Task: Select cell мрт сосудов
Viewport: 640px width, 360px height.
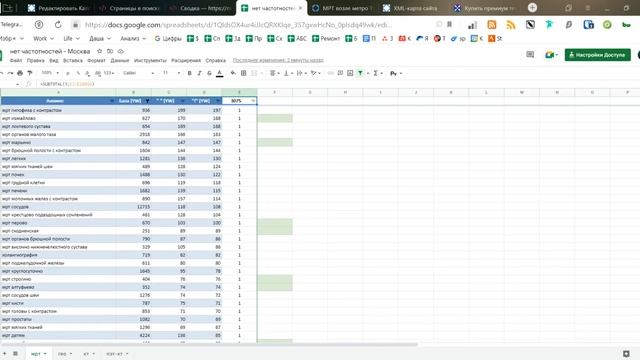Action: pyautogui.click(x=58, y=207)
